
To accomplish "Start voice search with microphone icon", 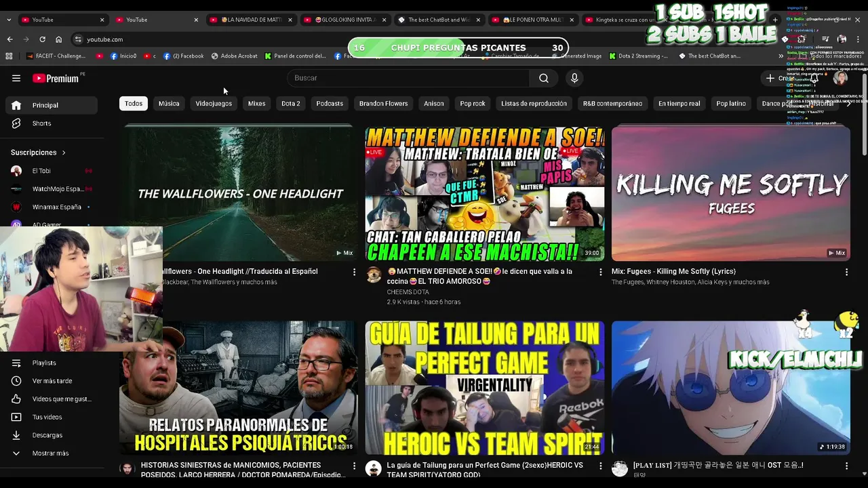I will point(574,78).
